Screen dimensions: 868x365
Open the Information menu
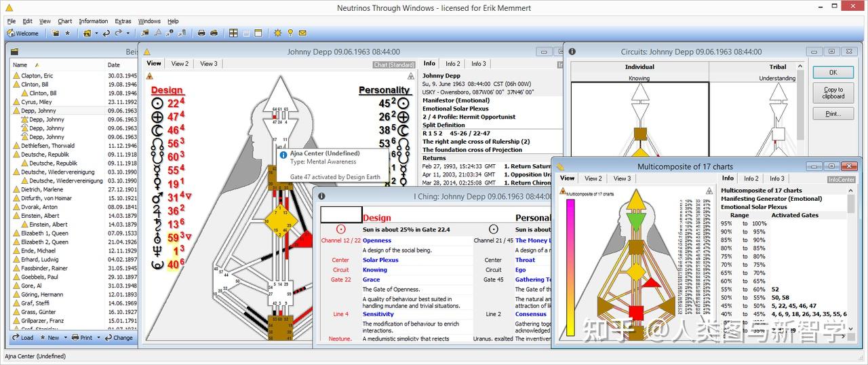(x=93, y=21)
